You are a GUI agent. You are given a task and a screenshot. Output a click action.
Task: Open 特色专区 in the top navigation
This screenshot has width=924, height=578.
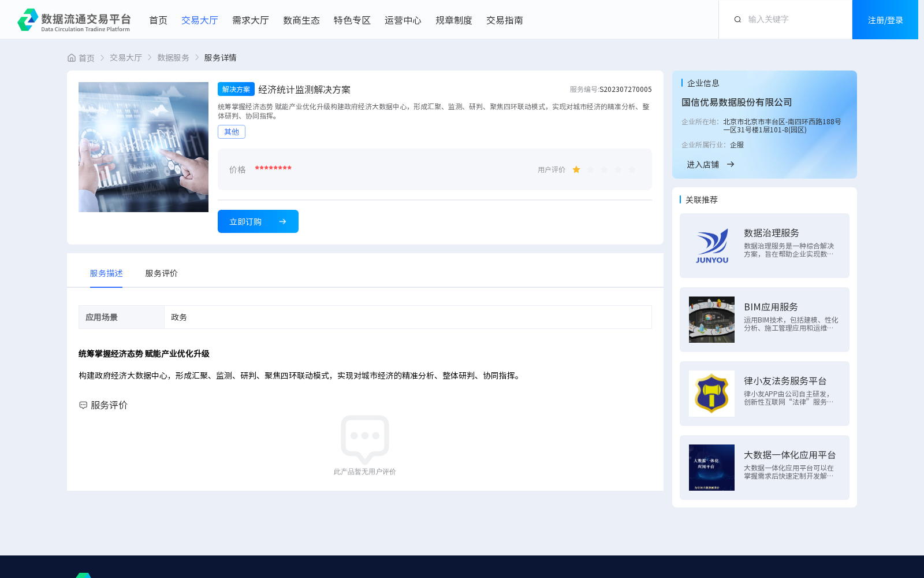pos(352,20)
